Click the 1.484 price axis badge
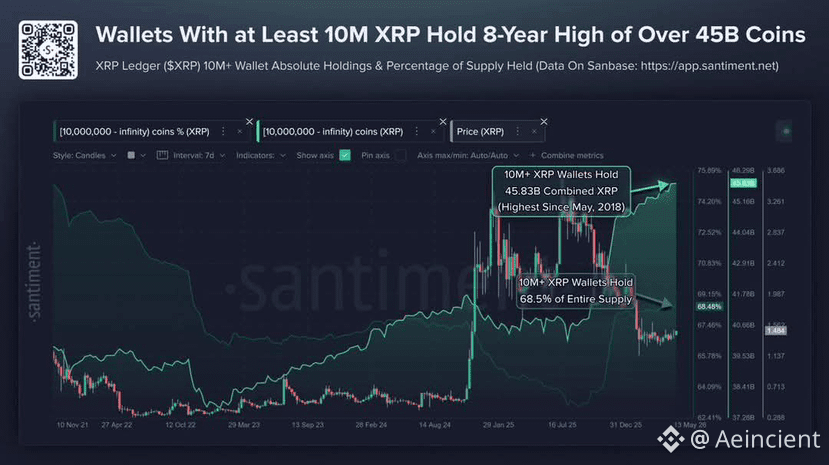Viewport: 829px width, 465px height. (776, 331)
